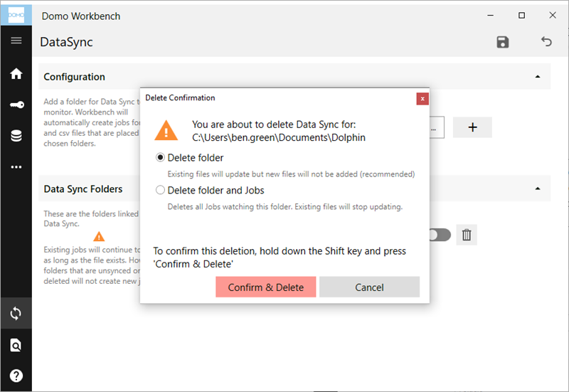Select the Delete folder radio option
This screenshot has height=392, width=569.
click(160, 157)
